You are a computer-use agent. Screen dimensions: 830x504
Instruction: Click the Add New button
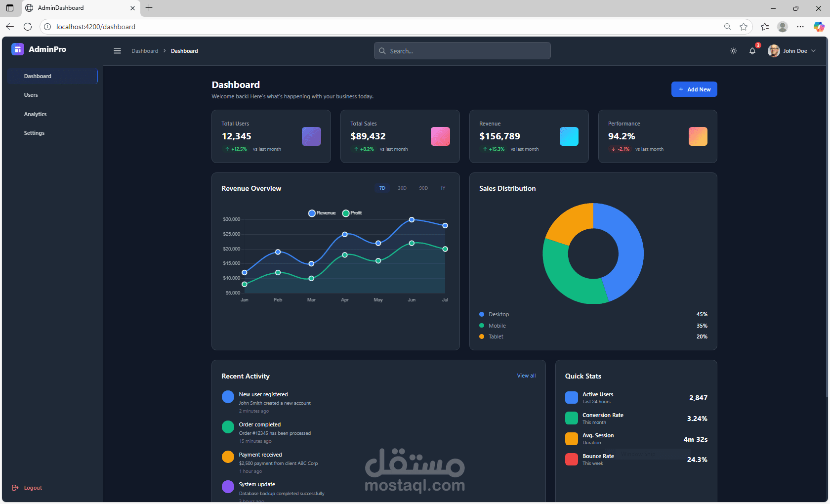click(x=694, y=89)
